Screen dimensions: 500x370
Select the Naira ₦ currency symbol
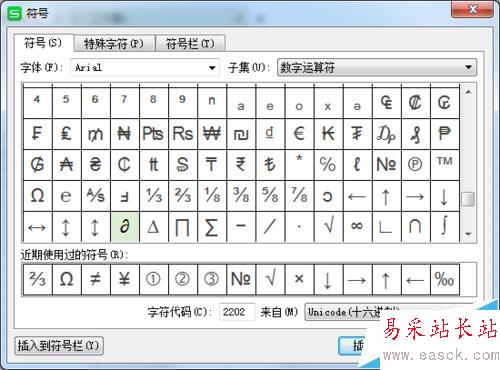click(x=125, y=134)
